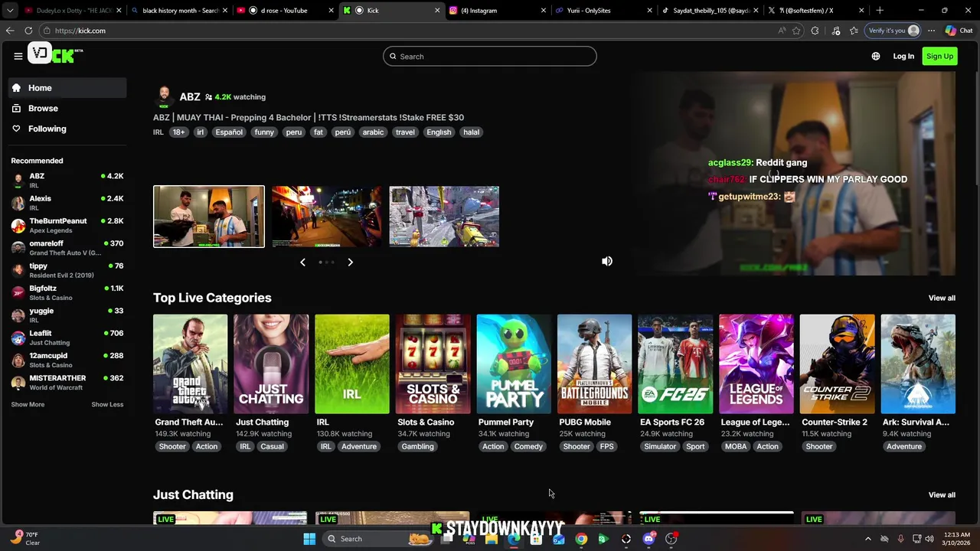Select the night street stream thumbnail

pos(326,217)
